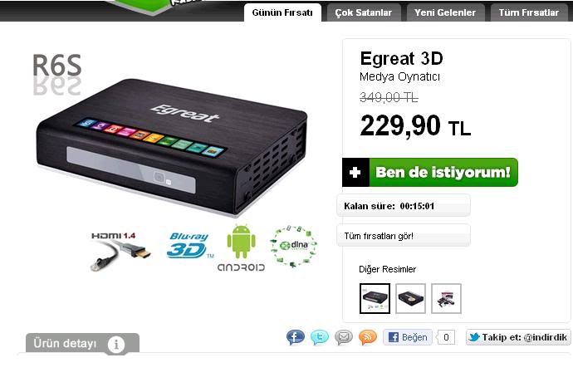This screenshot has height=392, width=573.
Task: Click the Ben de istiyorum! button
Action: pos(430,173)
